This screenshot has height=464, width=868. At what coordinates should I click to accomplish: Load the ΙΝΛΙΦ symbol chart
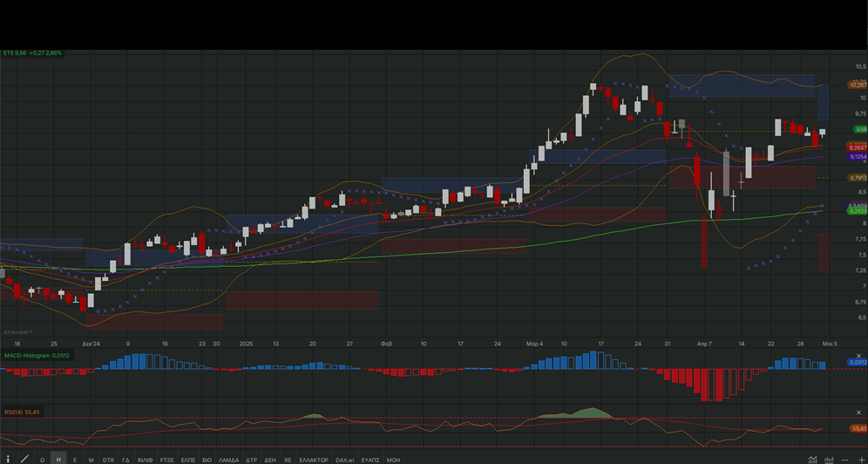click(145, 460)
